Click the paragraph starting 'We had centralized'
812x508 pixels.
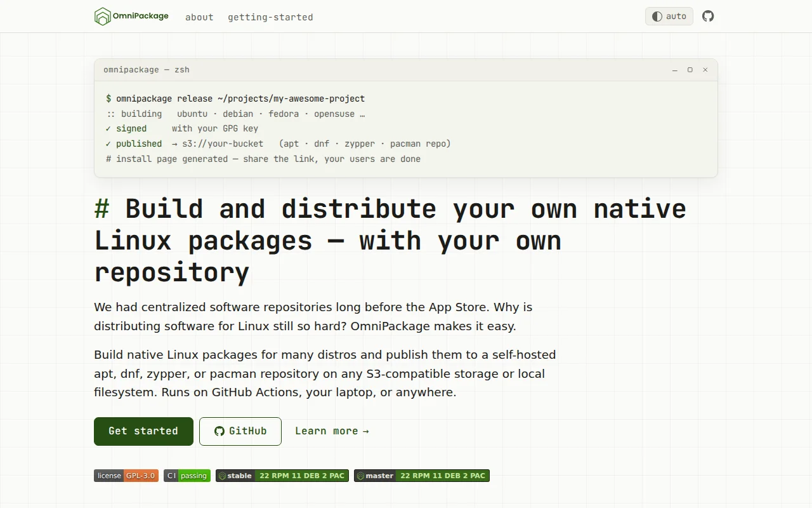click(x=313, y=317)
